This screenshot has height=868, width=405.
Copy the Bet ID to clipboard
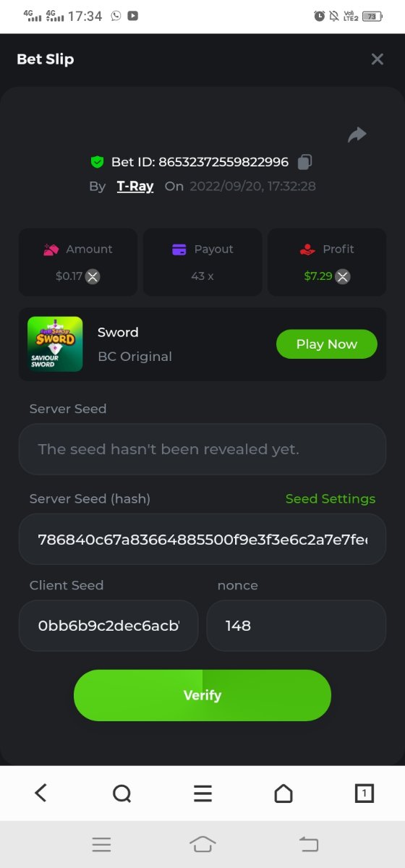tap(305, 161)
